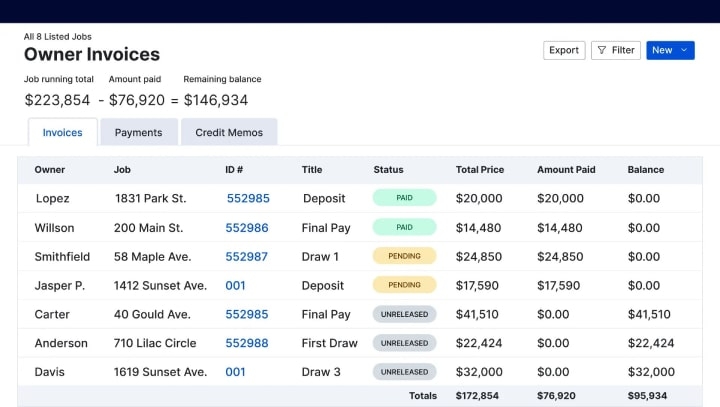The width and height of the screenshot is (720, 407).
Task: Click the UNRELEASED badge for Carter
Action: point(404,314)
